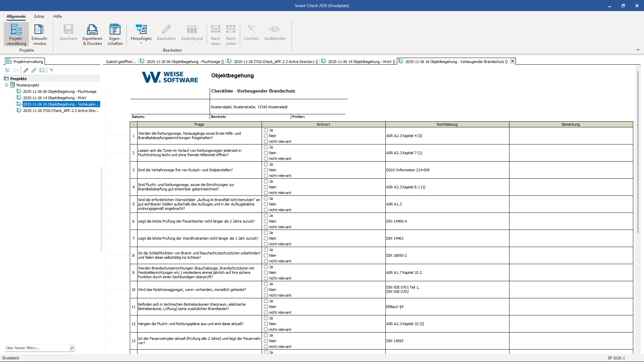Open the Extras menu tab

[x=39, y=16]
